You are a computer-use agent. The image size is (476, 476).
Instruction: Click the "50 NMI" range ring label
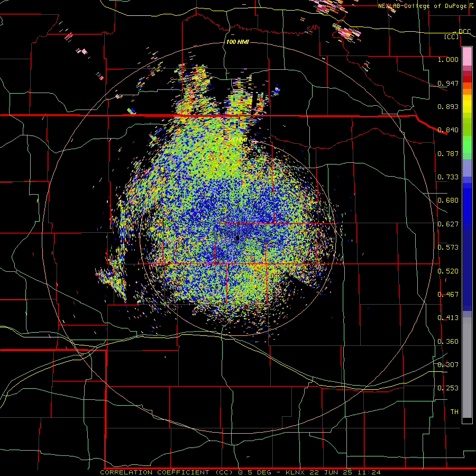[x=237, y=140]
